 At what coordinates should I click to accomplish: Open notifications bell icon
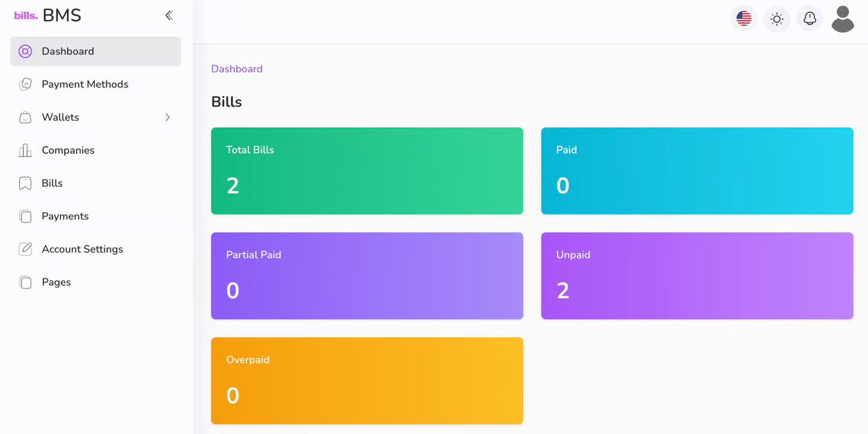pos(810,19)
